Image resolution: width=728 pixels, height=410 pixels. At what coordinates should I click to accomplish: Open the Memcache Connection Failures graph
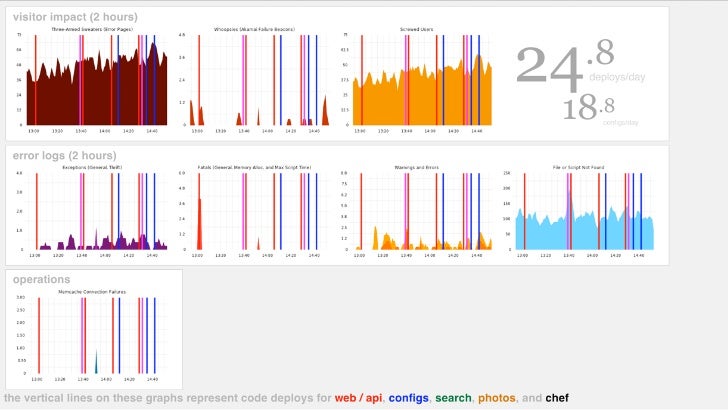(x=91, y=336)
